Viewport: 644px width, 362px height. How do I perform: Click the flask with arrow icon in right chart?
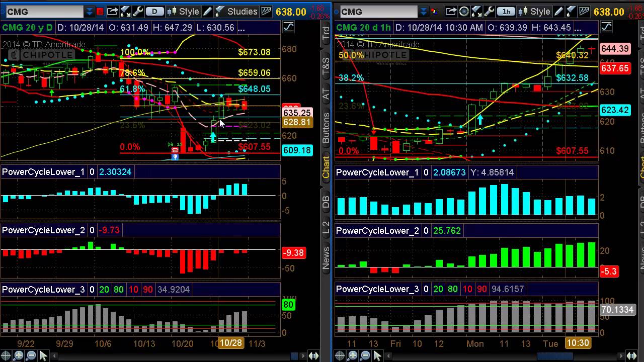476,11
